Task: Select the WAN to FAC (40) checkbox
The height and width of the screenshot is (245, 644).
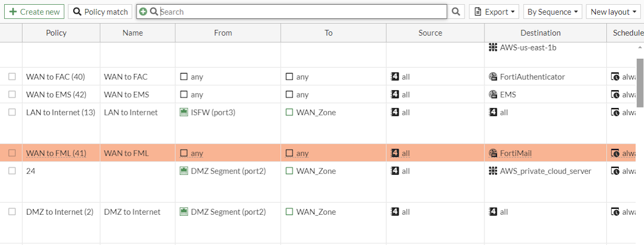Action: tap(12, 77)
